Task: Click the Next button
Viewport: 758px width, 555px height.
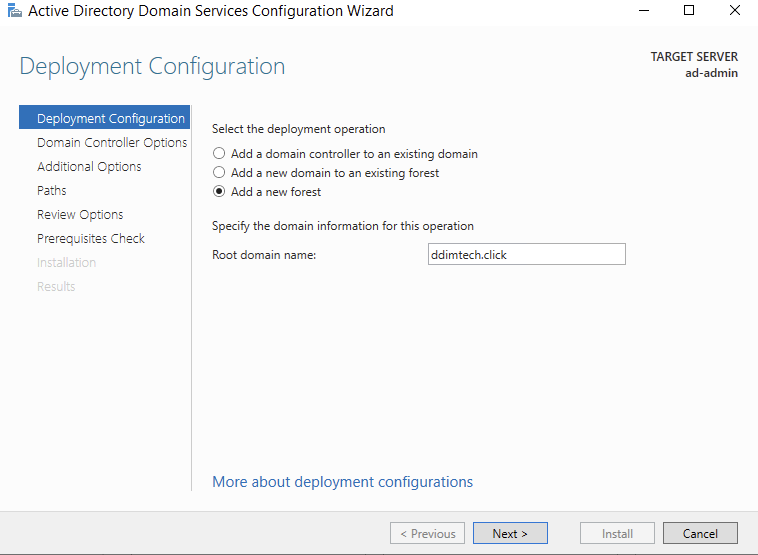Action: click(510, 533)
